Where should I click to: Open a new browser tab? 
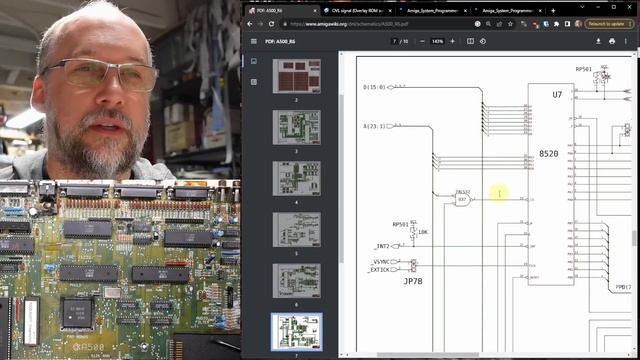(x=553, y=11)
